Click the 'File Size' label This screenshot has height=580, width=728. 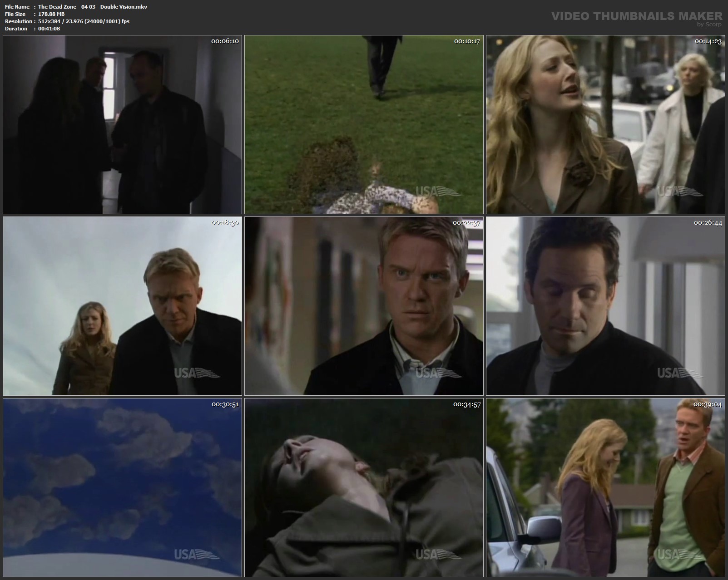click(15, 14)
